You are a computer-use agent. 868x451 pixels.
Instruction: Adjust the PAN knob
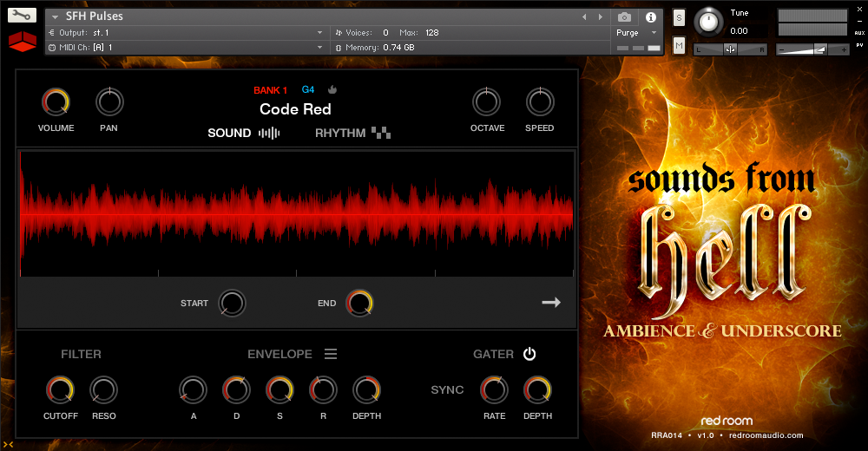tap(109, 101)
